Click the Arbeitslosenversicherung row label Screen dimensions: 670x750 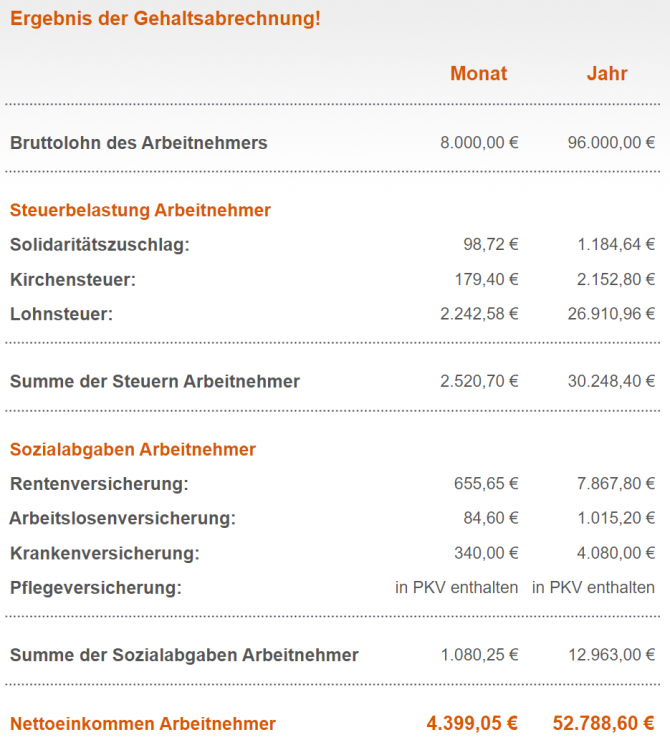coord(122,518)
